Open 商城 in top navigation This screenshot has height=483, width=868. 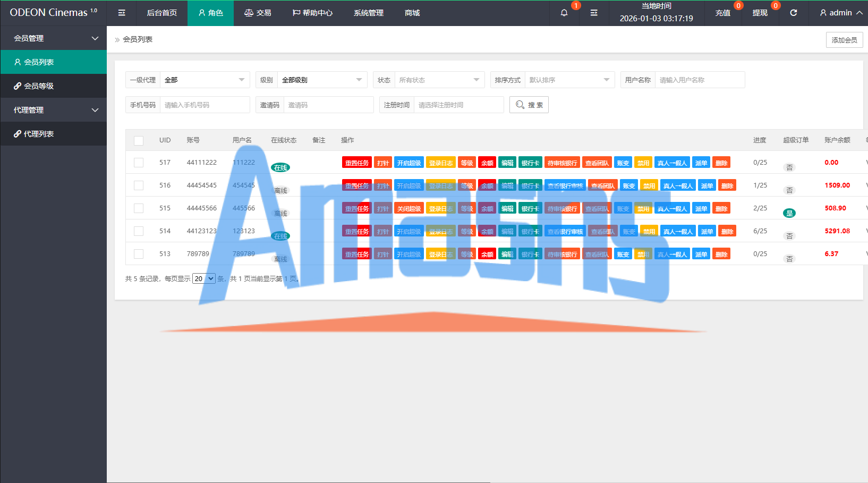412,13
